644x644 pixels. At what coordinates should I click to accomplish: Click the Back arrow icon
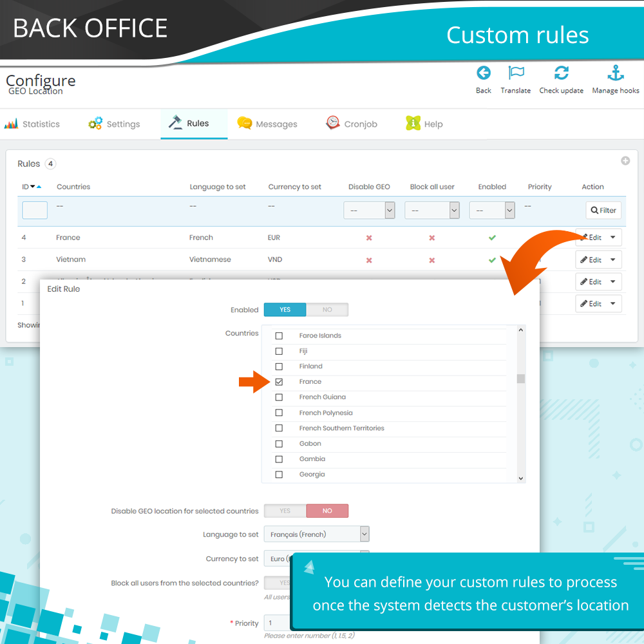[483, 73]
